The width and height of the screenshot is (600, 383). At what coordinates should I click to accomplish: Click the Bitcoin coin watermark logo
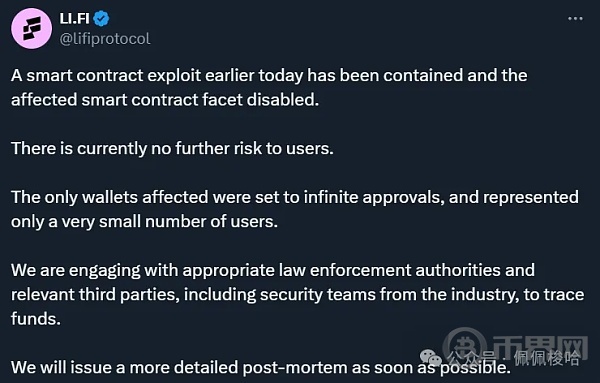465,346
